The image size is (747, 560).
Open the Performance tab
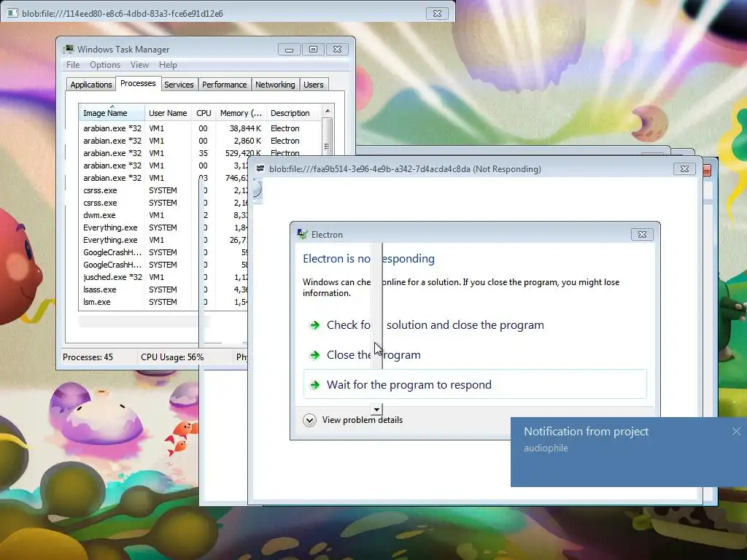click(x=225, y=85)
